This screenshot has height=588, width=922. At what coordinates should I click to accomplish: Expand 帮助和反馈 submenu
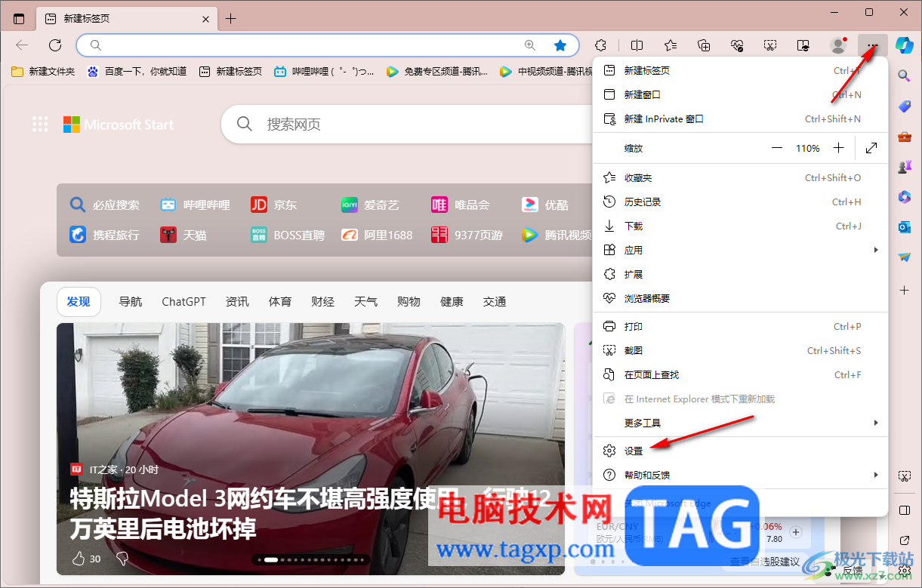coord(740,475)
